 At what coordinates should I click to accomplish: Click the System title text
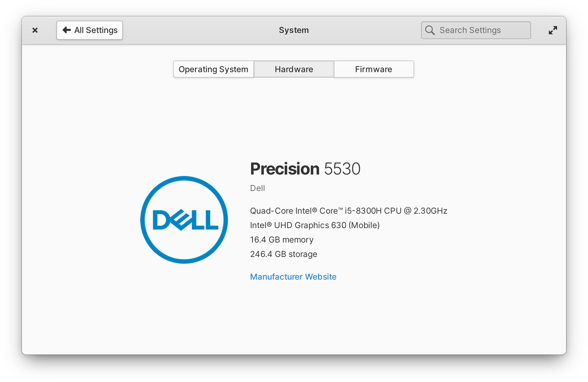294,30
